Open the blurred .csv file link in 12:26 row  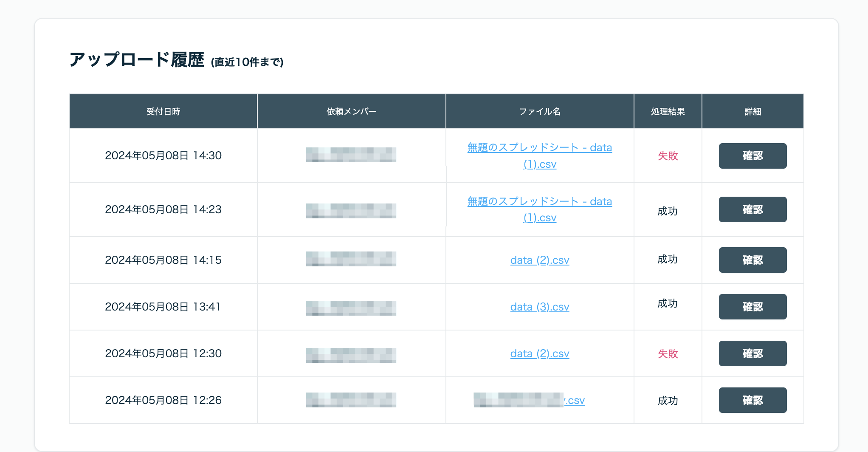(x=530, y=400)
